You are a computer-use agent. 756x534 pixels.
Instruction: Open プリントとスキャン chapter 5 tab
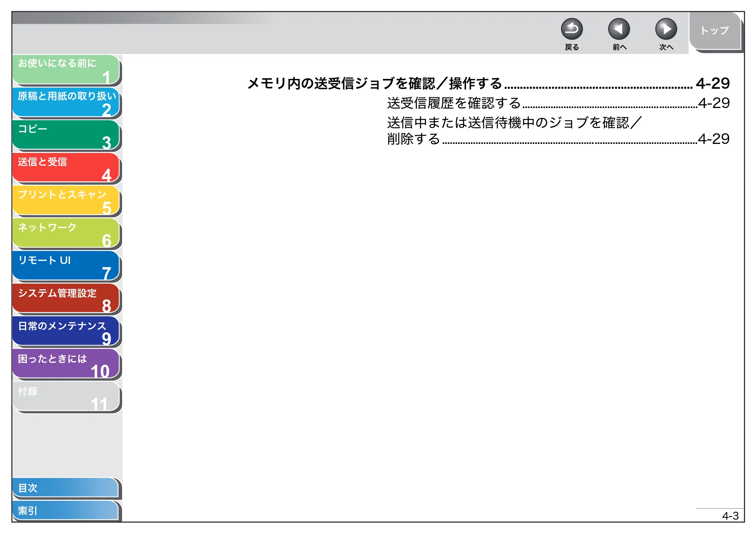tap(66, 201)
